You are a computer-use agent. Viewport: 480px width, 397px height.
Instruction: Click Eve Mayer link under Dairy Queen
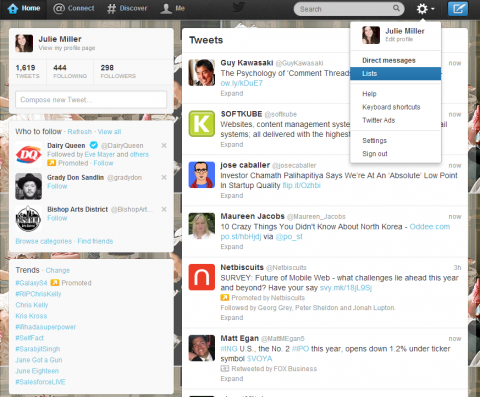tap(100, 154)
